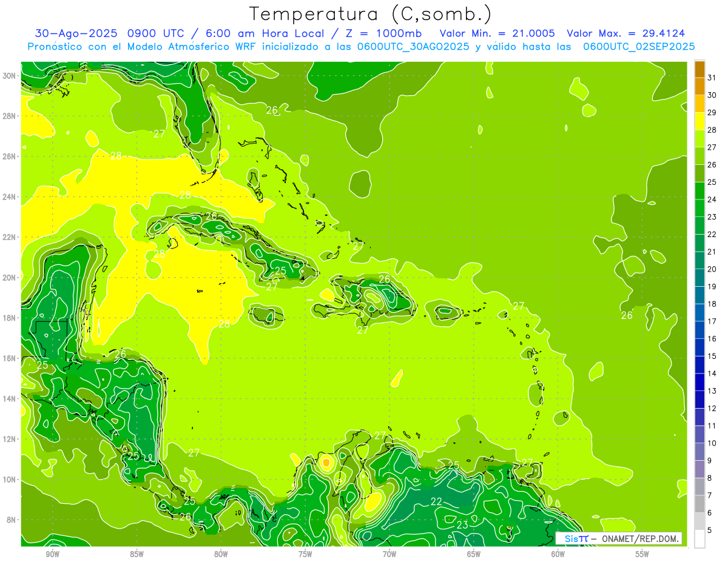Click the 8N latitude label
The image size is (728, 562).
tap(10, 520)
